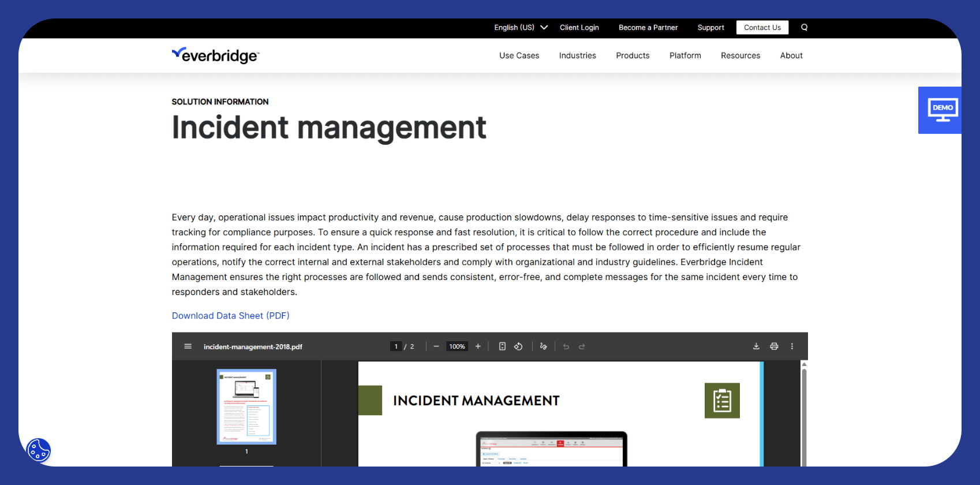Click the green checklist icon in PDF
This screenshot has height=485, width=980.
click(722, 401)
